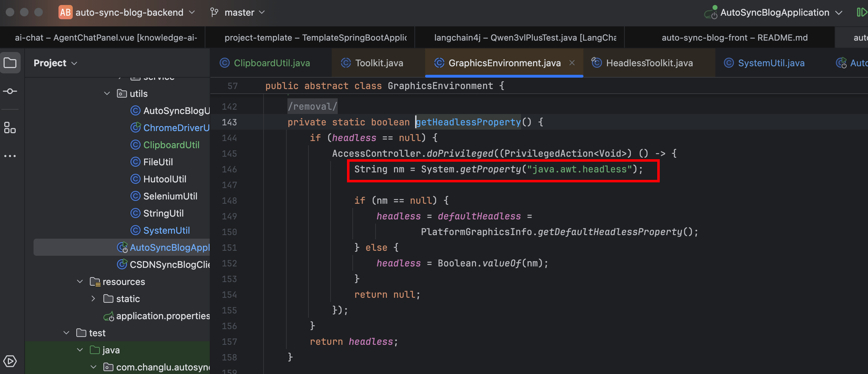Click the green run/debug icon at top right
Screen dimensions: 868x374
click(862, 12)
